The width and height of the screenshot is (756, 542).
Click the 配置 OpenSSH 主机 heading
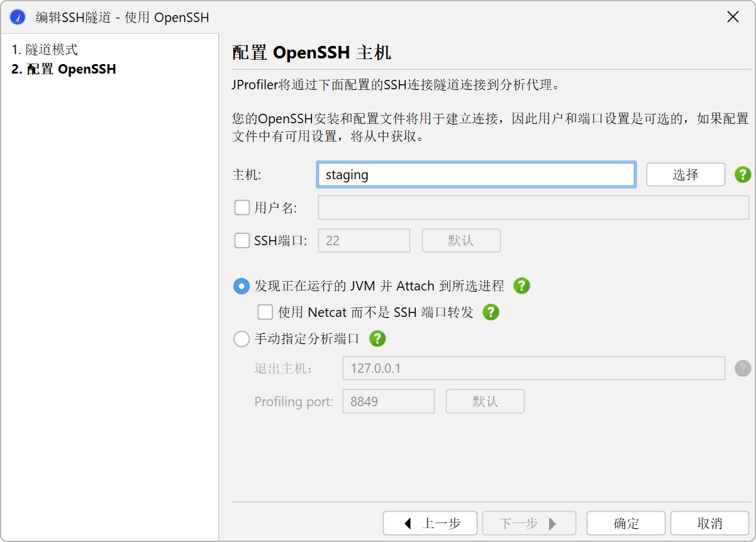311,52
